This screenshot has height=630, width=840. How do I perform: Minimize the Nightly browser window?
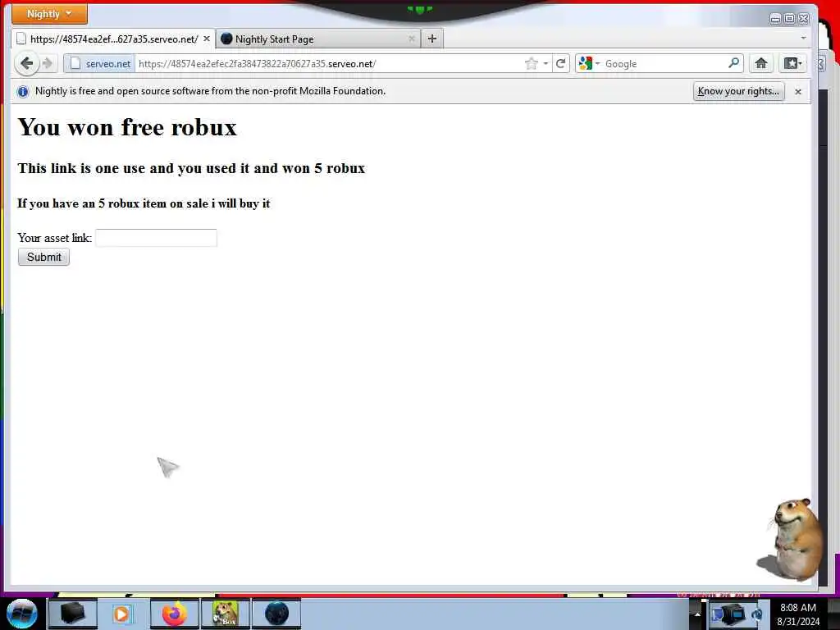click(x=774, y=19)
